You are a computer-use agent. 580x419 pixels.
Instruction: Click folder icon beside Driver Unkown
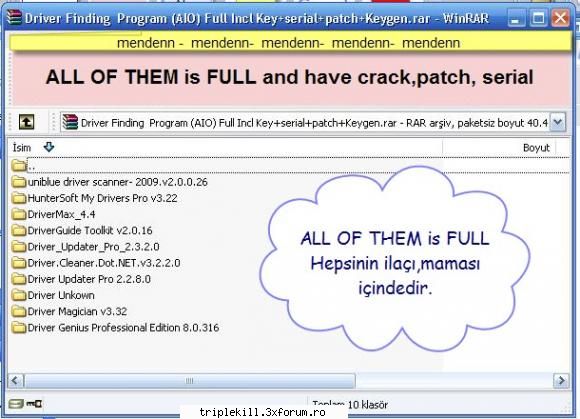[x=18, y=295]
